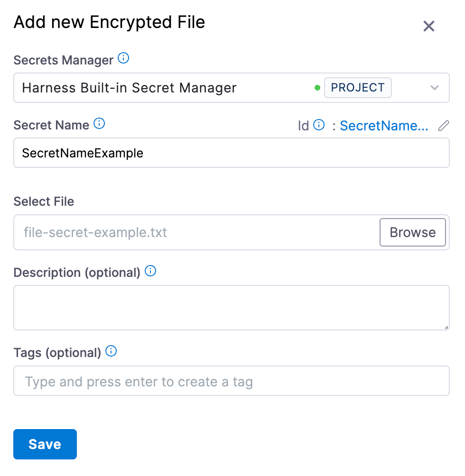Click the Secrets Manager info icon
The width and height of the screenshot is (465, 476).
[x=123, y=59]
